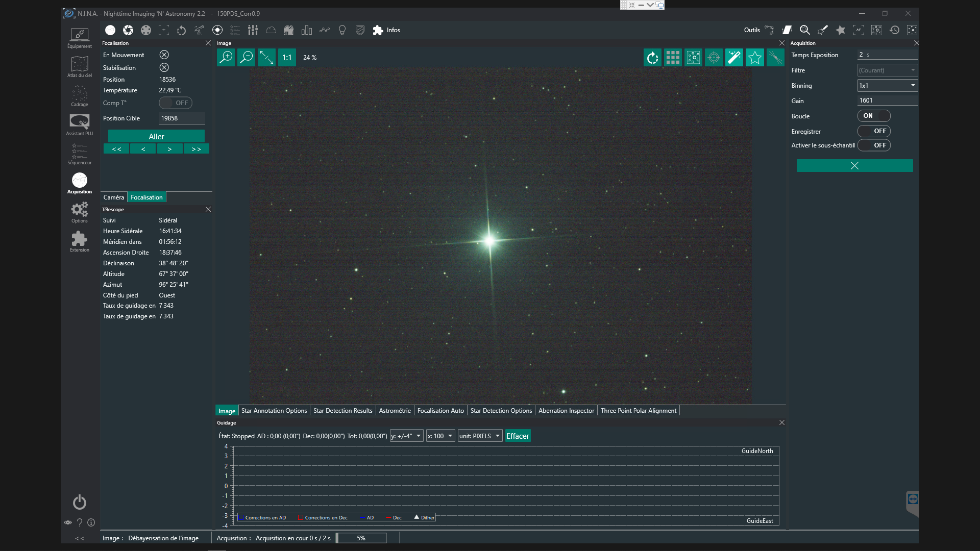Image resolution: width=980 pixels, height=551 pixels.
Task: Zoom in on the image preview
Action: click(x=226, y=57)
